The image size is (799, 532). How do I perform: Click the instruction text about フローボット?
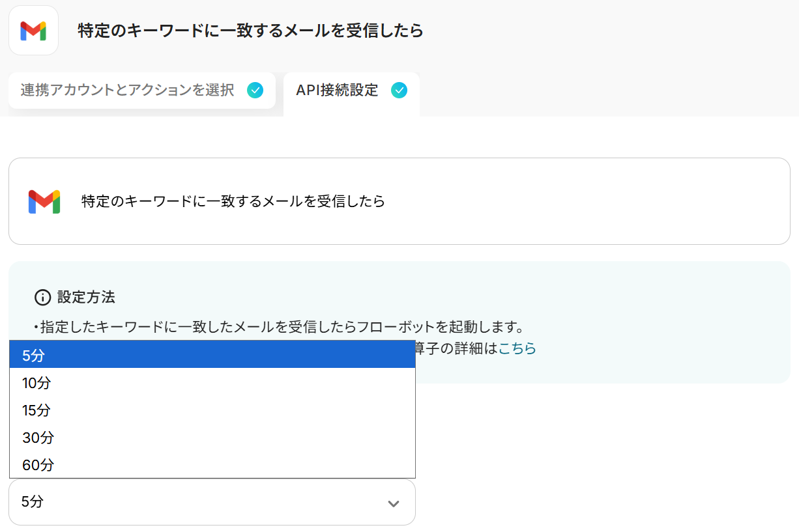(x=280, y=326)
